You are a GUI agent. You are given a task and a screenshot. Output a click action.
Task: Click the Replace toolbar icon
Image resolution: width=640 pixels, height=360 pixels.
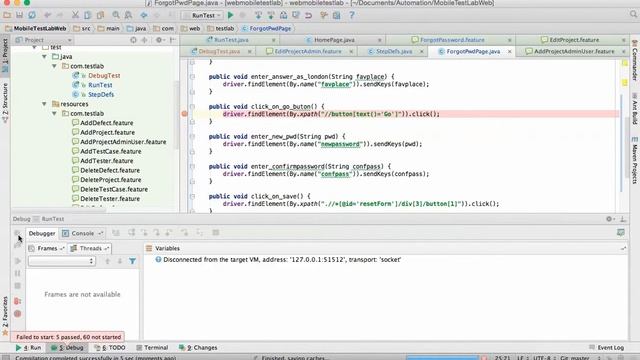coord(128,16)
